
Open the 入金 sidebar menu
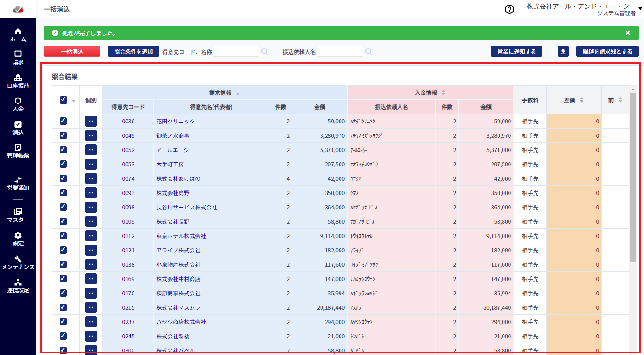tap(18, 104)
